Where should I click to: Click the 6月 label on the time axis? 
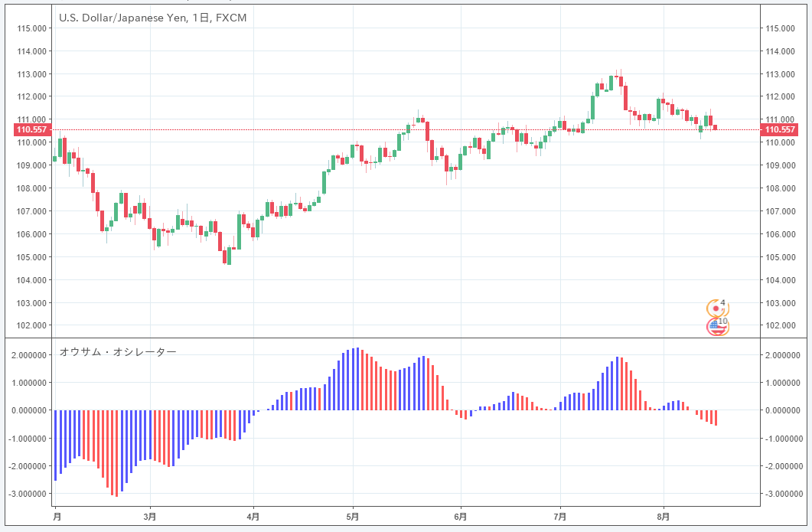click(x=459, y=516)
